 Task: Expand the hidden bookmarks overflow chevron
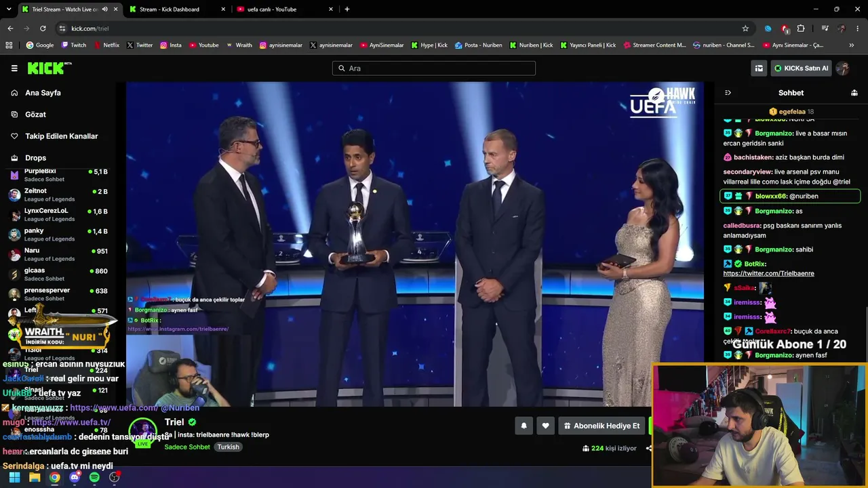coord(852,45)
